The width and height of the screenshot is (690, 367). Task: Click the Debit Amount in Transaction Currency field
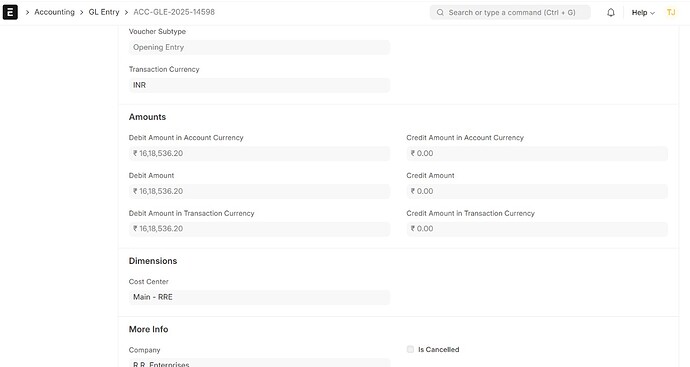259,229
